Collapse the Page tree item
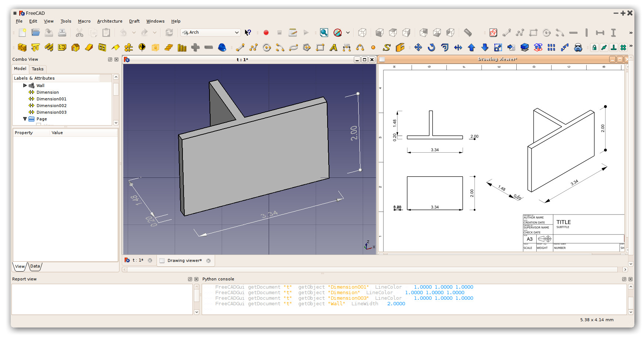The image size is (644, 339). pos(25,119)
